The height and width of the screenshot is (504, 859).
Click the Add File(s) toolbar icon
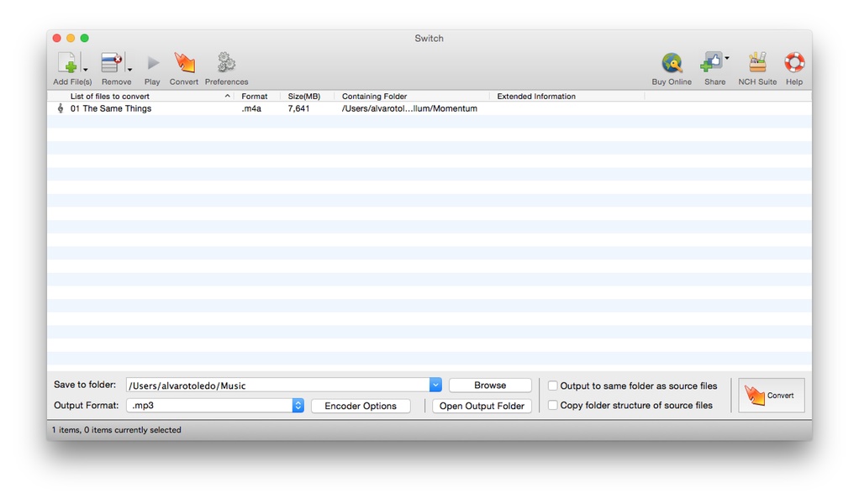[x=67, y=63]
